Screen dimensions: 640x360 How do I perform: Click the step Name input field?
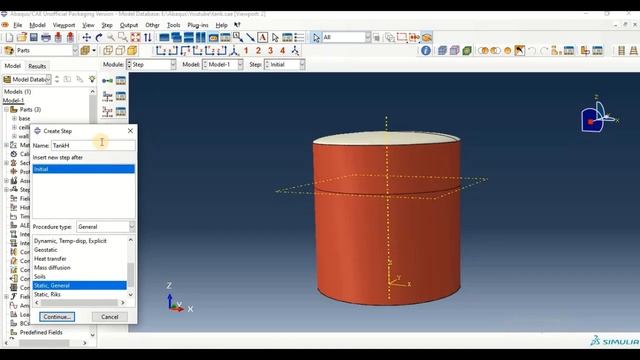coord(93,145)
